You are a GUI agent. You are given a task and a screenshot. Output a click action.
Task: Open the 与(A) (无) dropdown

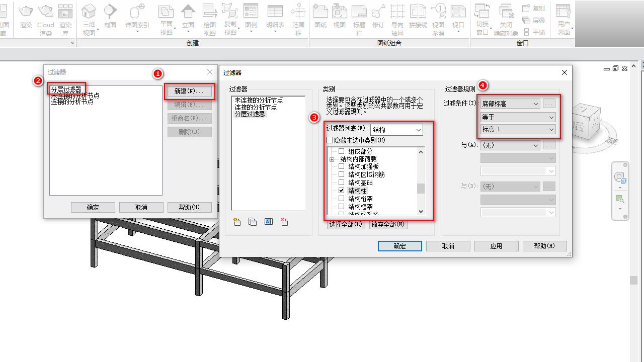click(510, 145)
